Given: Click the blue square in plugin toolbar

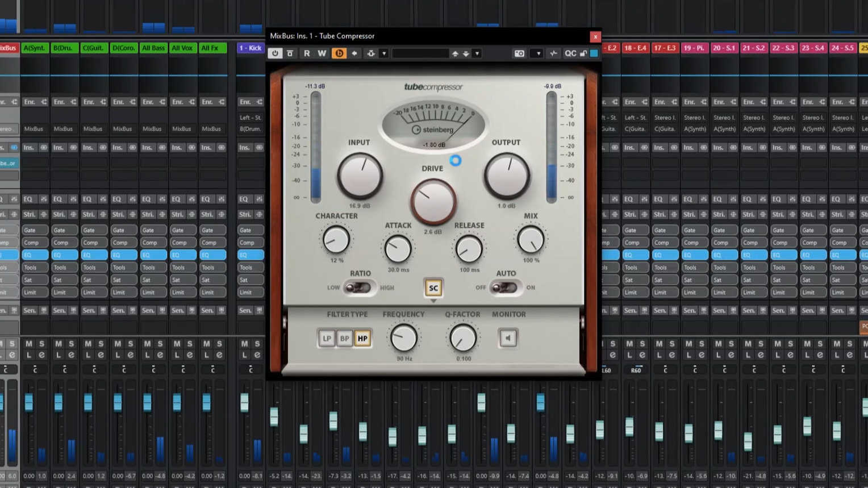Looking at the screenshot, I should (x=594, y=53).
